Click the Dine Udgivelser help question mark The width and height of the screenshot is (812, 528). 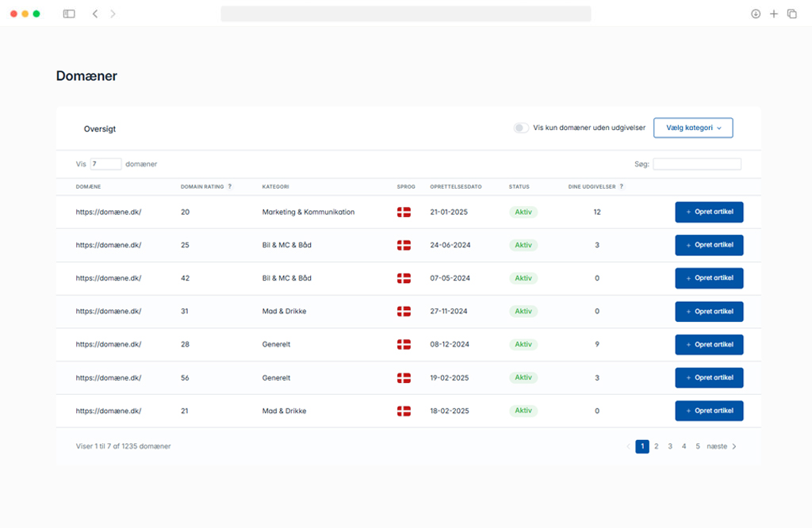tap(621, 187)
